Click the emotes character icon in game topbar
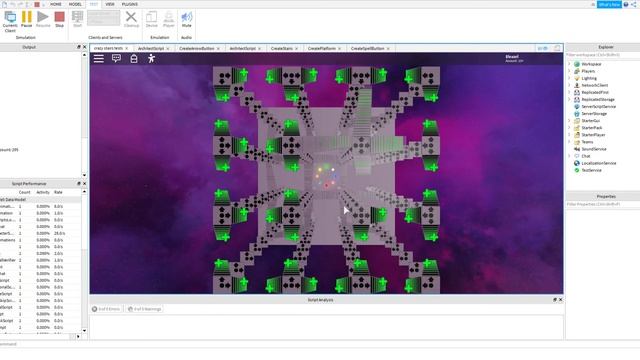The width and height of the screenshot is (640, 360). 151,58
